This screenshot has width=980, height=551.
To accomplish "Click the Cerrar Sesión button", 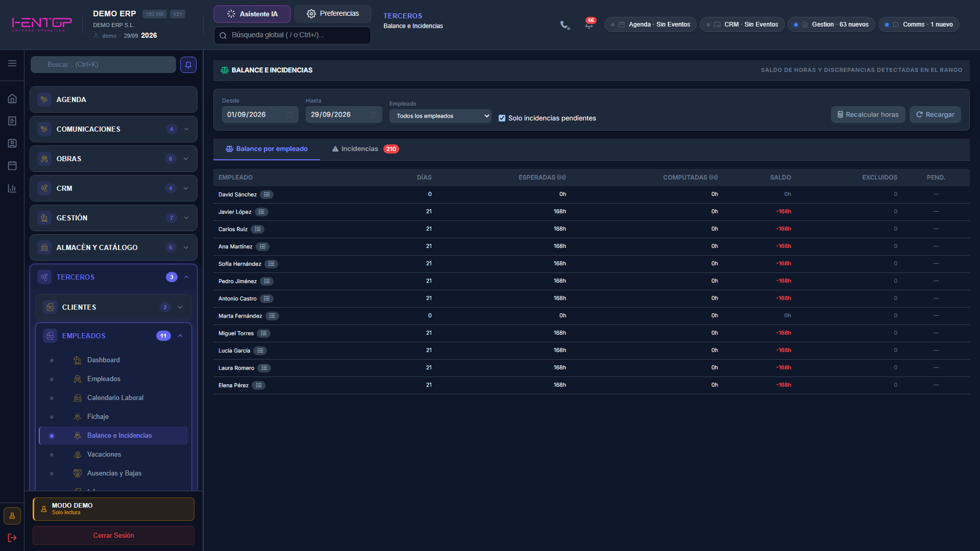I will 113,536.
